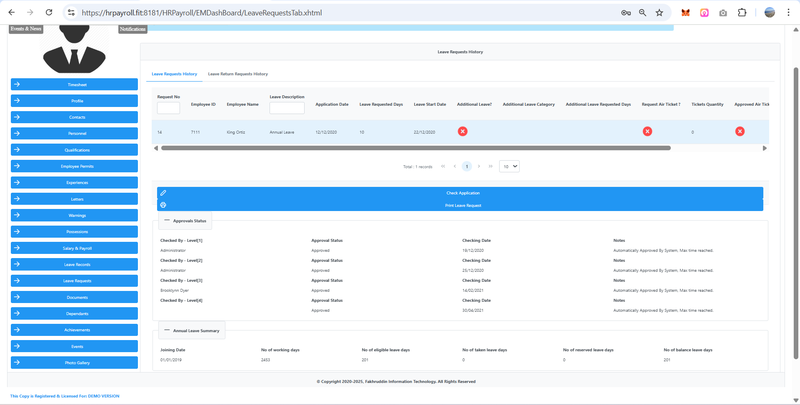
Task: Open Events & News tab
Action: click(26, 29)
